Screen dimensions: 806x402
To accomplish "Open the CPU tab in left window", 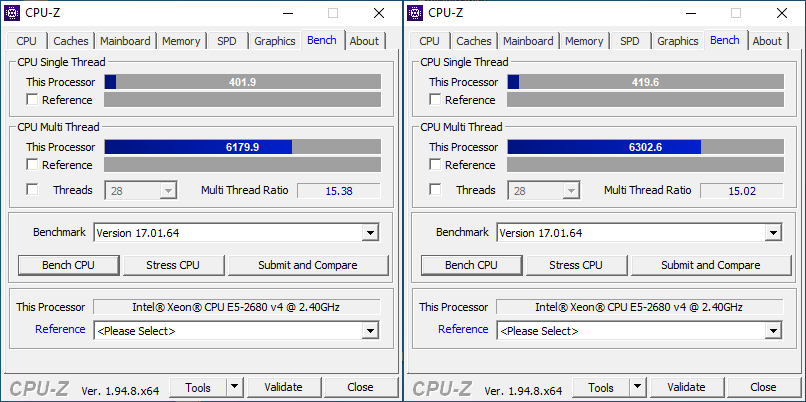I will (x=27, y=41).
